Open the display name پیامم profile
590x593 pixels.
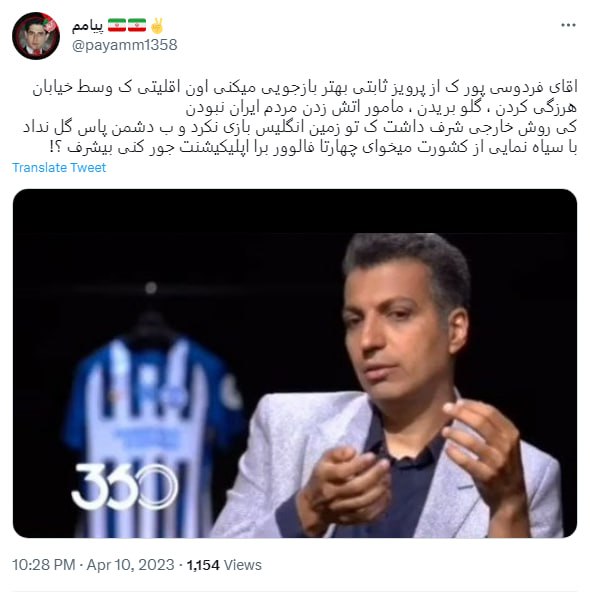(x=87, y=26)
